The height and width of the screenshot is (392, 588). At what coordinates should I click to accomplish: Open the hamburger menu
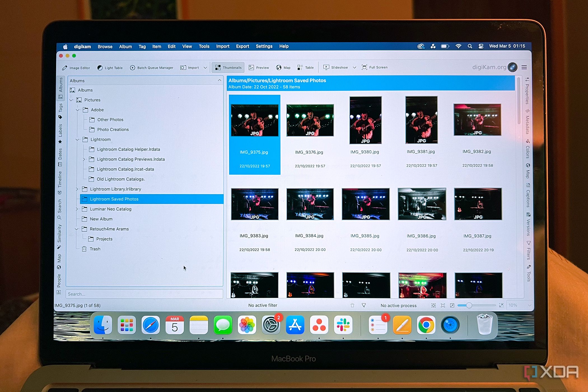524,67
